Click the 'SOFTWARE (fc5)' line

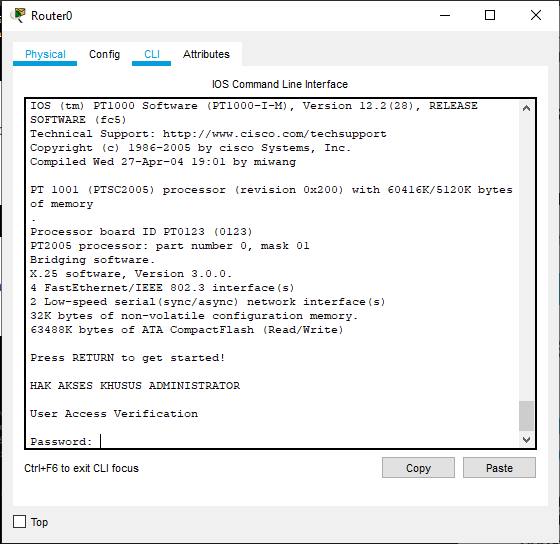pos(78,120)
